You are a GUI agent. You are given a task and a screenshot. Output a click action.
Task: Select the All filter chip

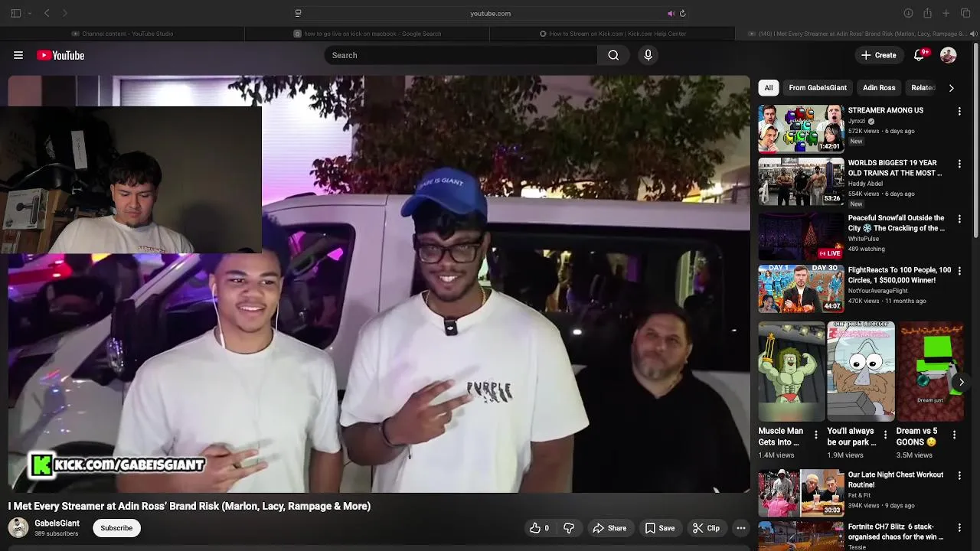click(769, 87)
